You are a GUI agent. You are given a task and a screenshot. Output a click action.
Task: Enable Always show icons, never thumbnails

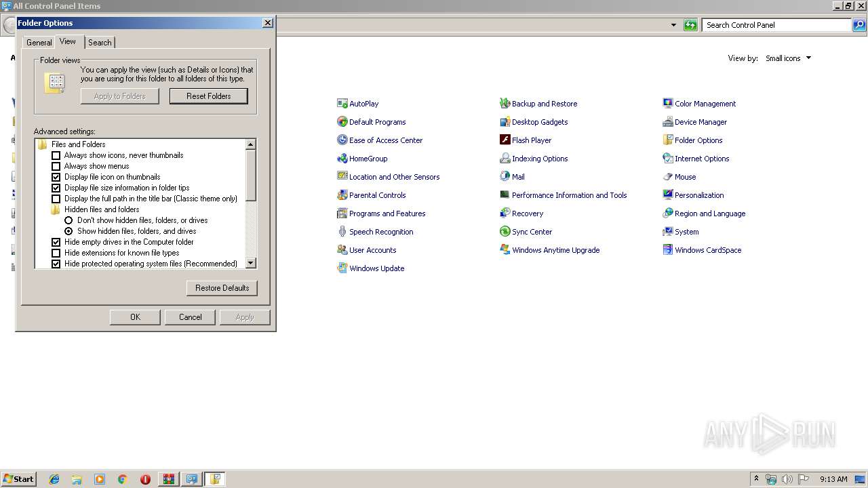pyautogui.click(x=56, y=155)
